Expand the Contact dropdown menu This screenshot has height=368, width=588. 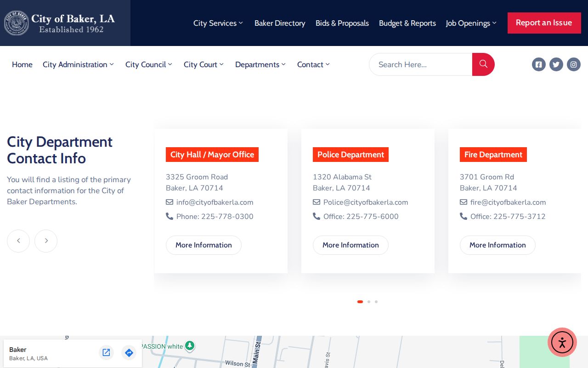click(313, 64)
